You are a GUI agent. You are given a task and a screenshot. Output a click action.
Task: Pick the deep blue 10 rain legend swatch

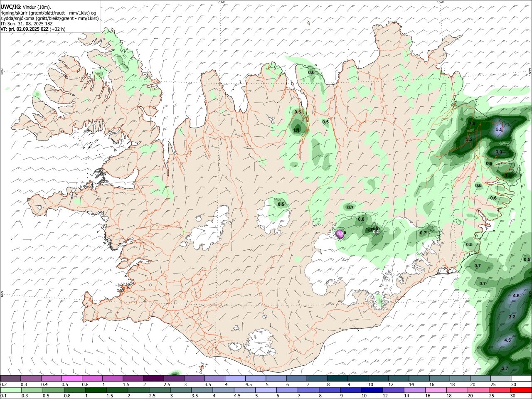pos(372,390)
